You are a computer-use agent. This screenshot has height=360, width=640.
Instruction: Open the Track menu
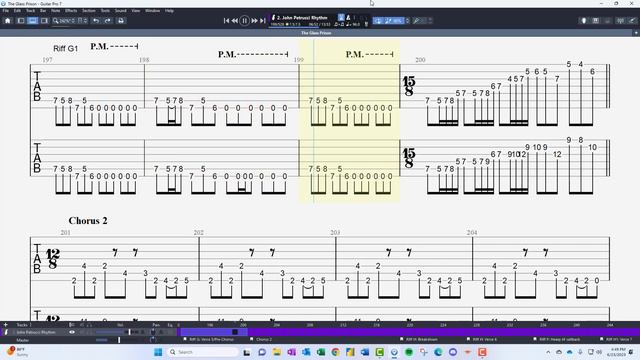[30, 11]
